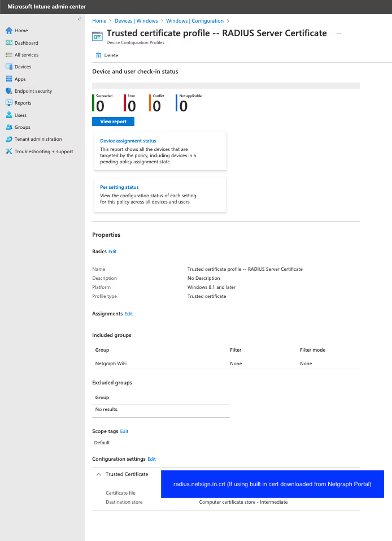Click the Default scope tag
This screenshot has width=392, height=541.
102,443
